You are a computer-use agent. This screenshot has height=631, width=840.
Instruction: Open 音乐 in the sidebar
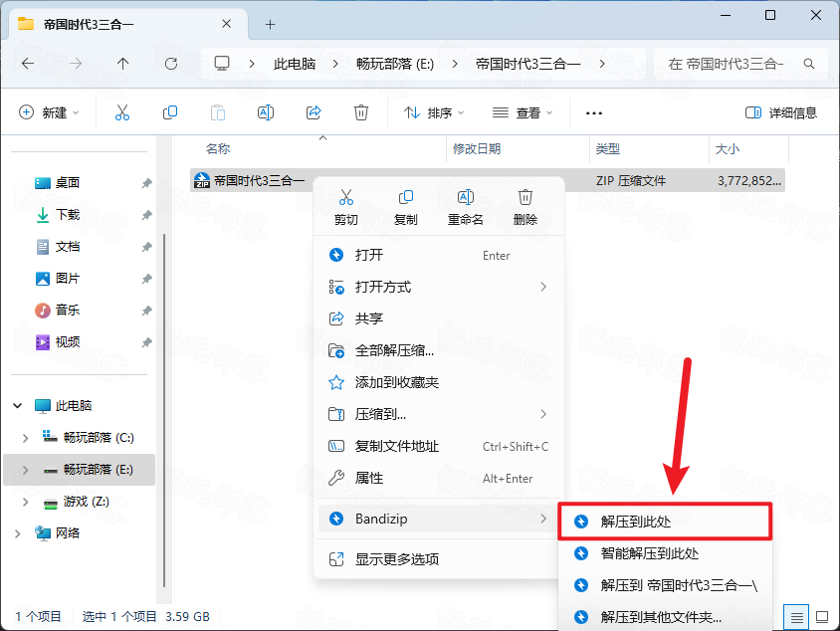point(67,311)
